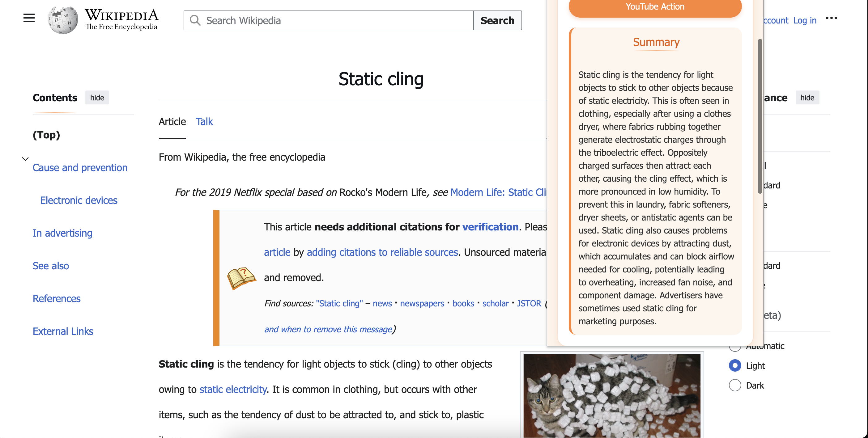Open the three-dot more options menu
868x438 pixels.
[831, 18]
